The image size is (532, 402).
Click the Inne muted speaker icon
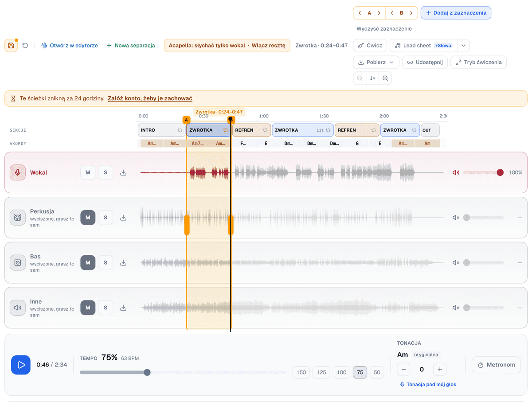456,308
